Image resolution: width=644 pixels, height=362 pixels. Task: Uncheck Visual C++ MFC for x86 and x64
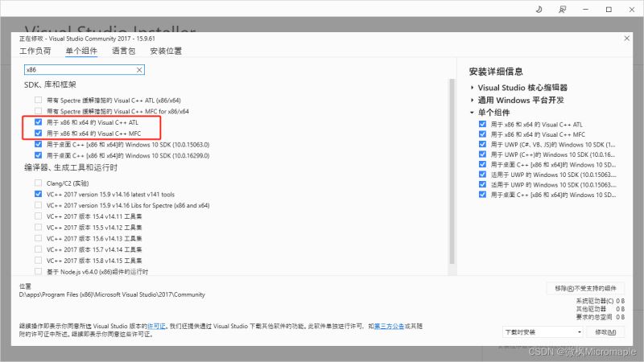coord(38,133)
